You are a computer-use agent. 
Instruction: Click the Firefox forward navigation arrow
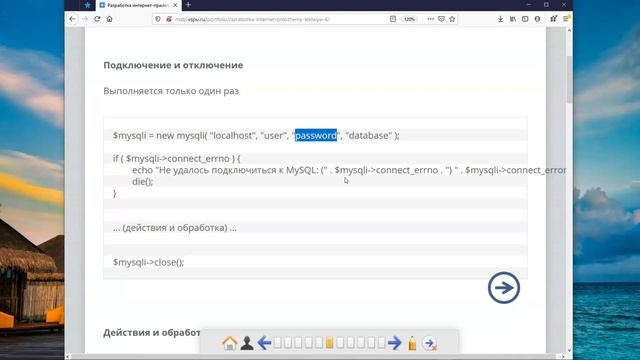85,19
